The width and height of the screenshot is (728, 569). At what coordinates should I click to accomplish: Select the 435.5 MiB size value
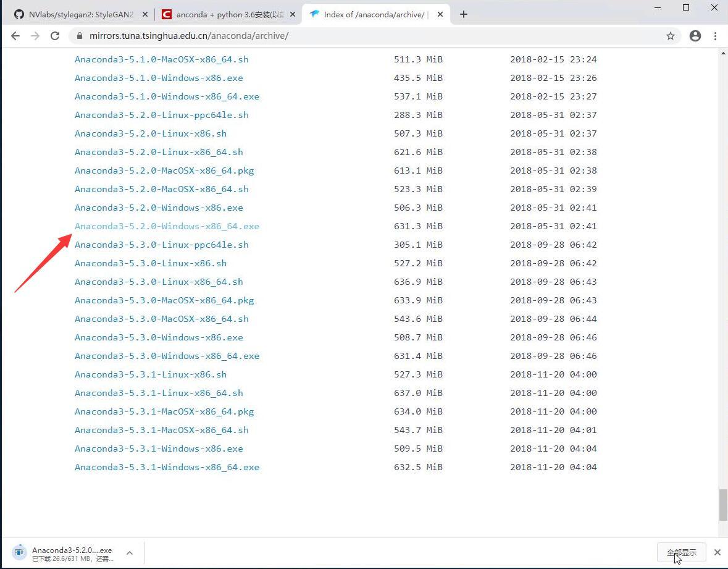click(418, 78)
